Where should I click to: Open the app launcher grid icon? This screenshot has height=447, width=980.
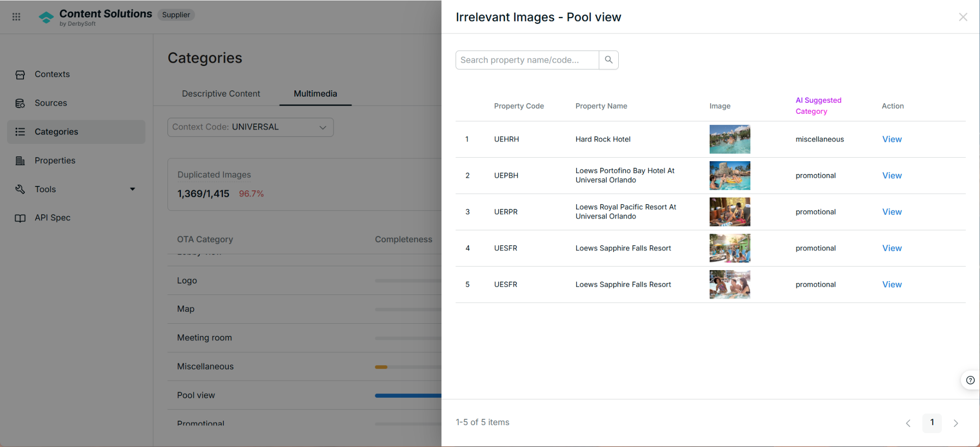pos(16,17)
